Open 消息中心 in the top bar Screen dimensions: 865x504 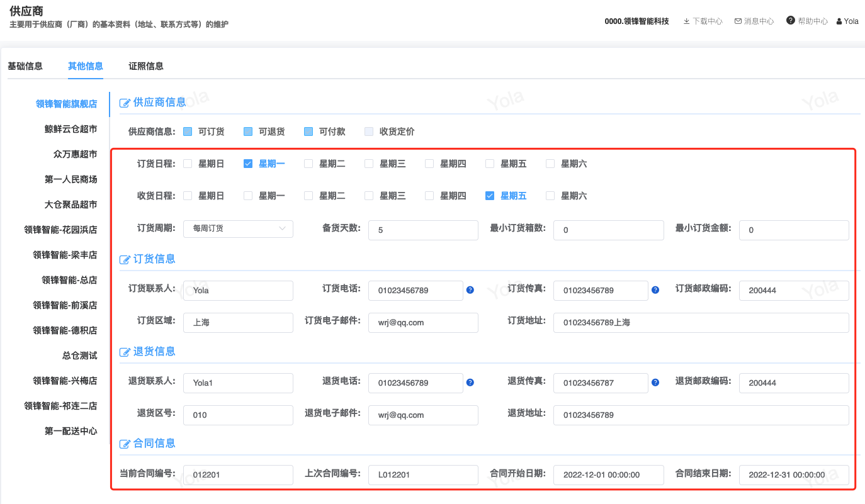(x=754, y=21)
